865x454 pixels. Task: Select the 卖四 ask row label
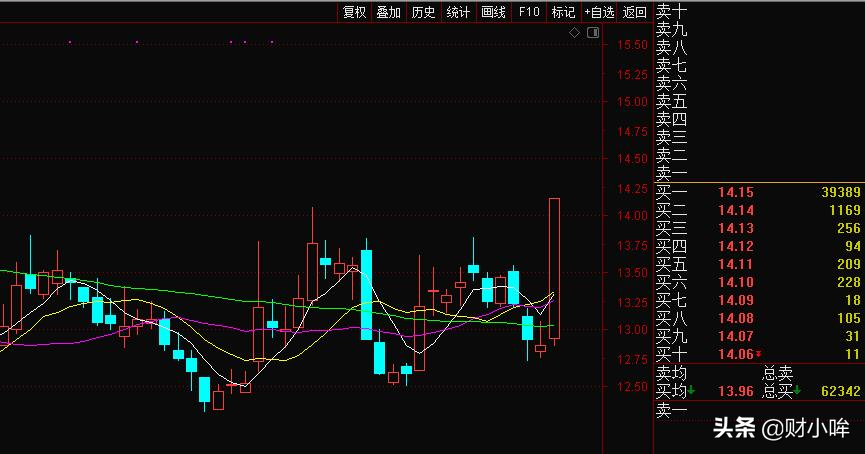[x=671, y=120]
